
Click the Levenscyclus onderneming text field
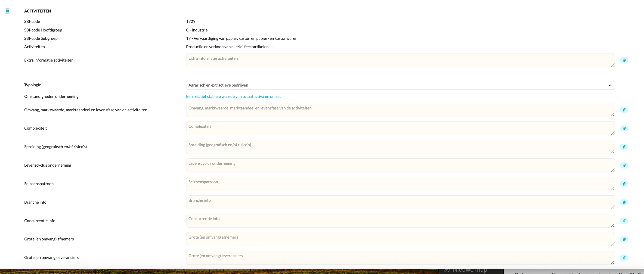400,165
